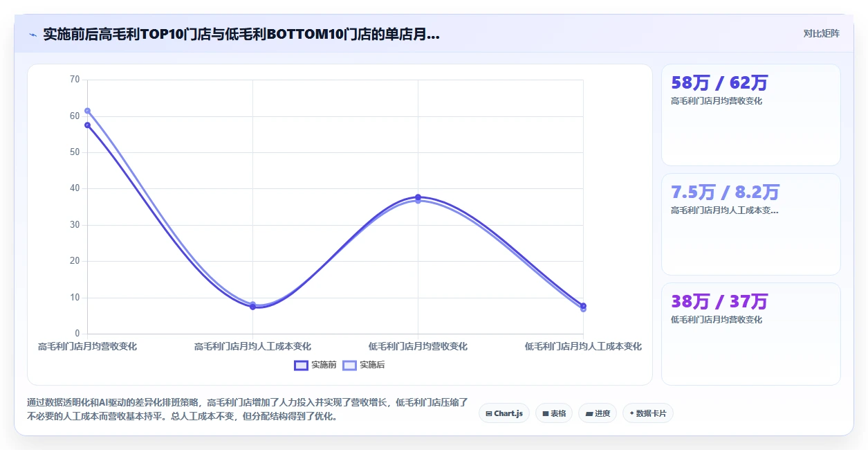The width and height of the screenshot is (868, 450).
Task: Click the 实施前 data point at 高毛利门店月均营收变化
Action: [x=88, y=125]
